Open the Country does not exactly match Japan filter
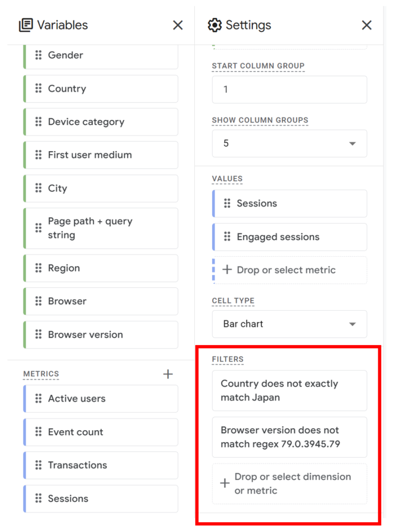Screen dimensions: 398x532 [289, 391]
